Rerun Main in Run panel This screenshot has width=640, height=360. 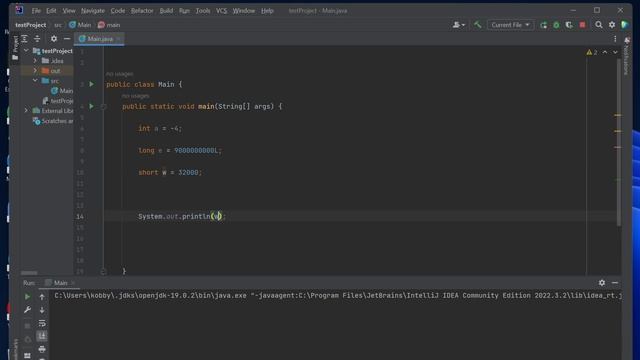27,297
